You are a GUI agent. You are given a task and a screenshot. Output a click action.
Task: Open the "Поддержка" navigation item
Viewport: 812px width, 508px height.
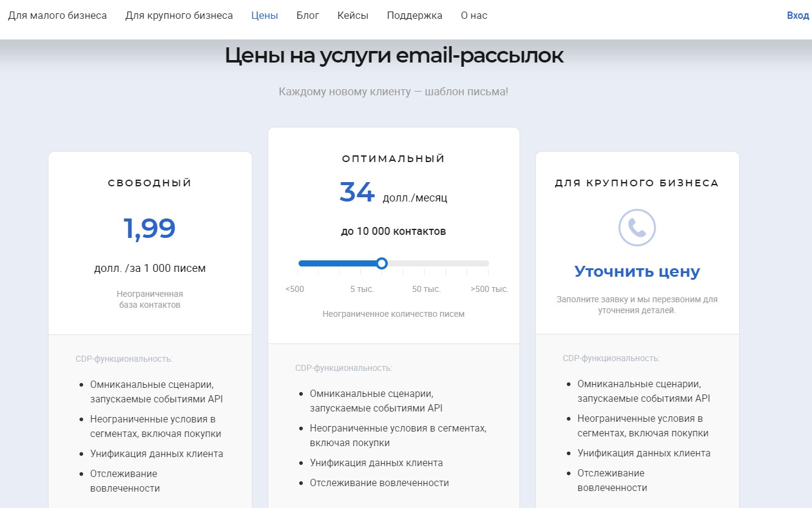(x=414, y=16)
